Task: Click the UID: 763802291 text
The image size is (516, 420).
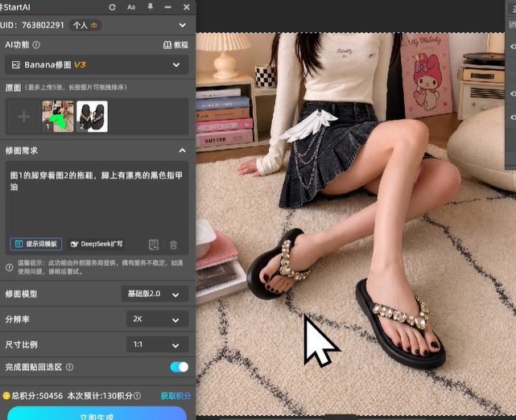Action: (x=32, y=25)
